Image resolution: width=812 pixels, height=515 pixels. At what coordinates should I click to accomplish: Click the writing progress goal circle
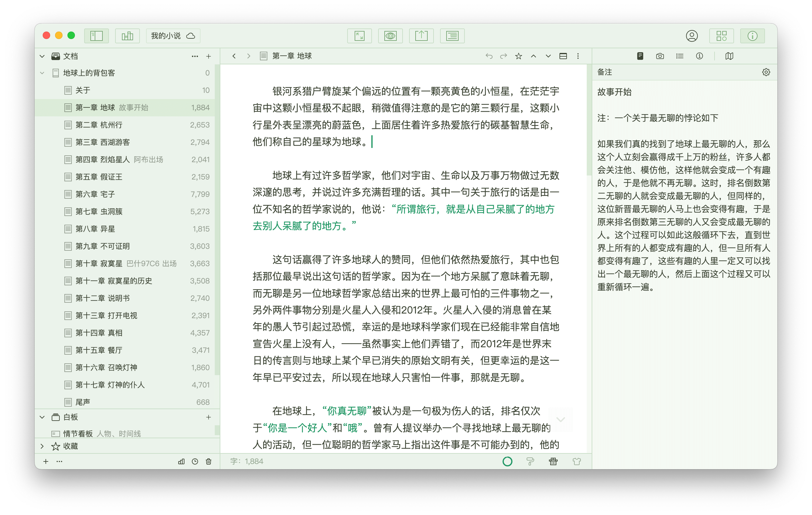pos(507,461)
